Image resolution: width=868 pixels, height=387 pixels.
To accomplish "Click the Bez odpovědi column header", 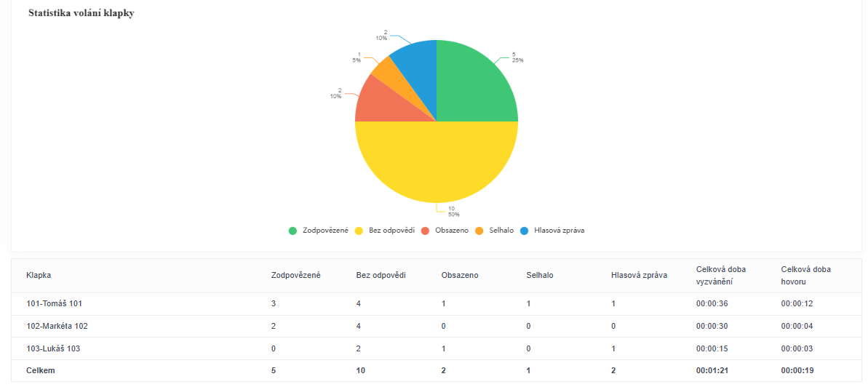I will tap(381, 275).
